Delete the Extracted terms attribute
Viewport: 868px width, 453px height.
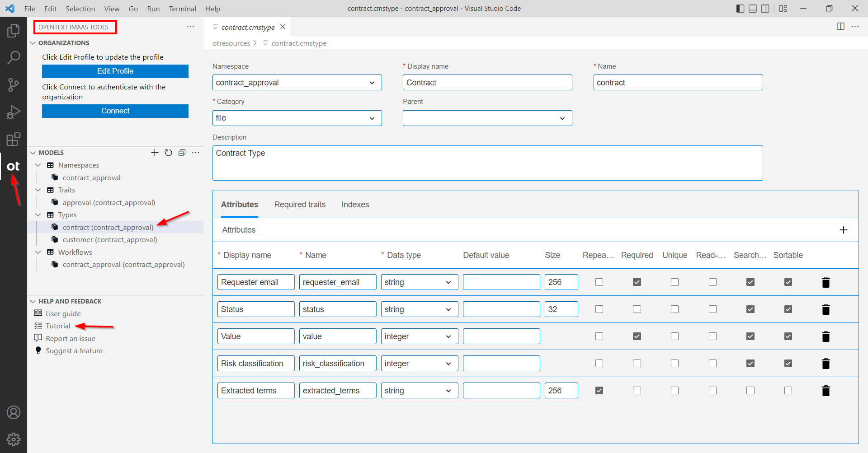coord(826,391)
